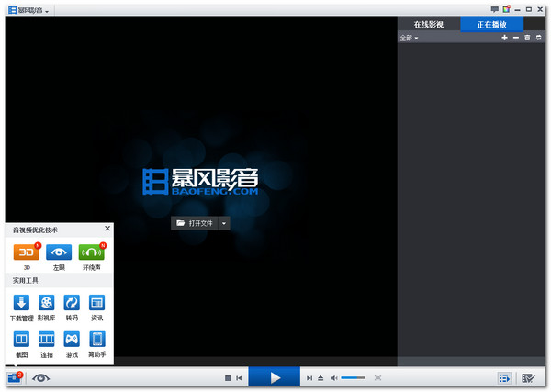
Task: Skip to the next track
Action: click(x=309, y=378)
